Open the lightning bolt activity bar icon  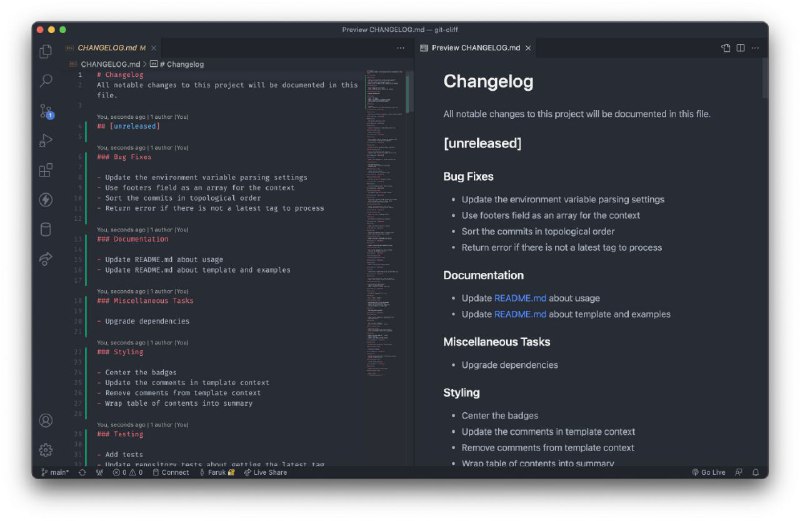(x=46, y=200)
